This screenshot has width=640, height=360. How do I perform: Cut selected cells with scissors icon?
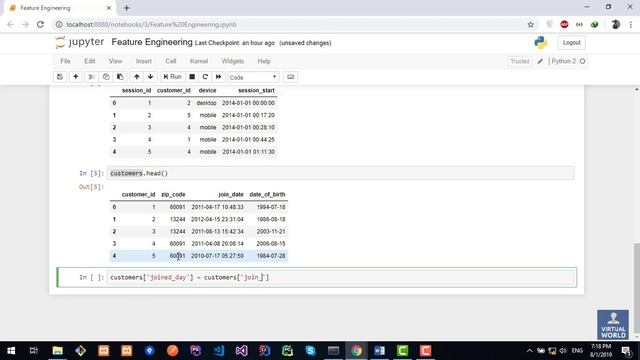click(x=92, y=77)
